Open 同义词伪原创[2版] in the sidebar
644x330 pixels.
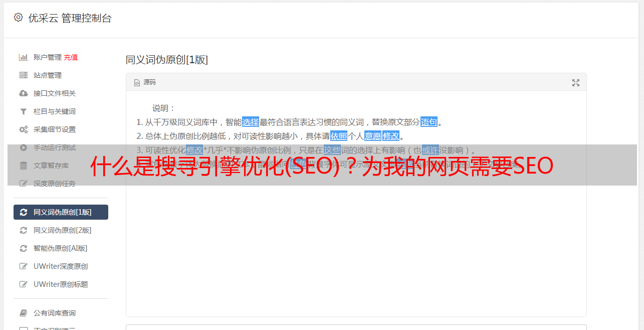pos(61,230)
